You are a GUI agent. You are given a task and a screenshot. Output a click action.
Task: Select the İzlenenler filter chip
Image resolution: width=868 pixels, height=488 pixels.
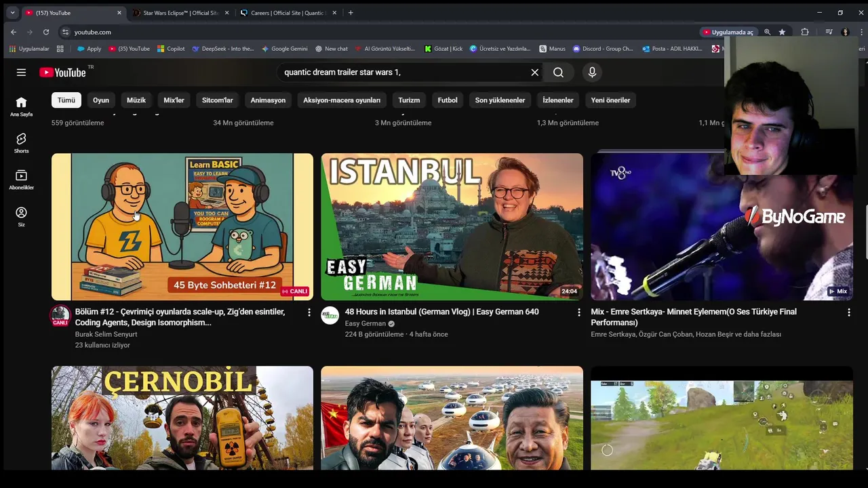click(558, 100)
